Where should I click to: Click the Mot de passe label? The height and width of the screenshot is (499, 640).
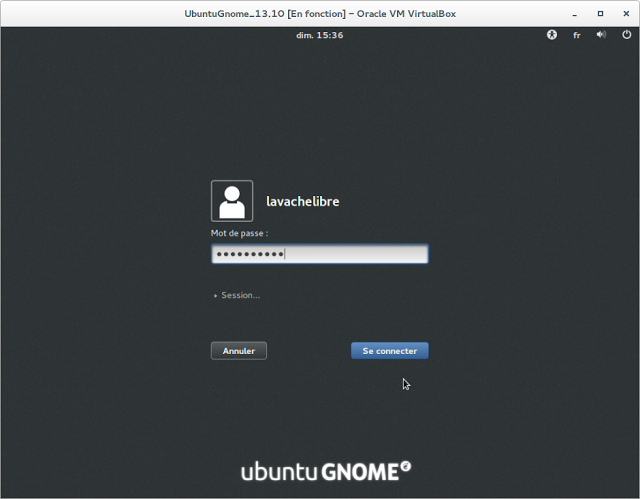[x=239, y=233]
